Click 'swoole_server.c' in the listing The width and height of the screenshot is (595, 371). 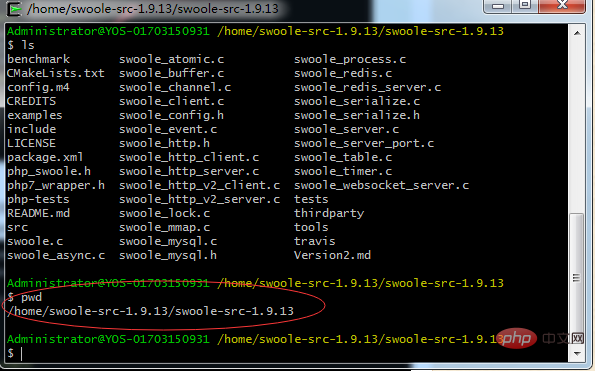click(346, 129)
